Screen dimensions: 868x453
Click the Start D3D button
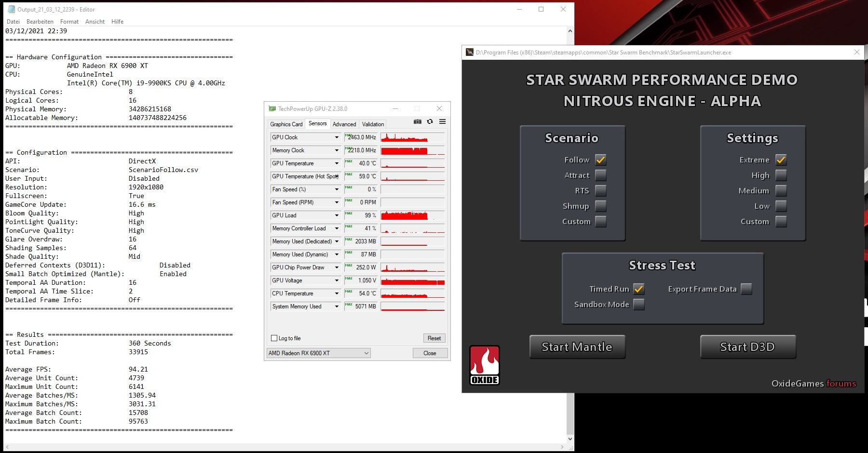pos(747,347)
